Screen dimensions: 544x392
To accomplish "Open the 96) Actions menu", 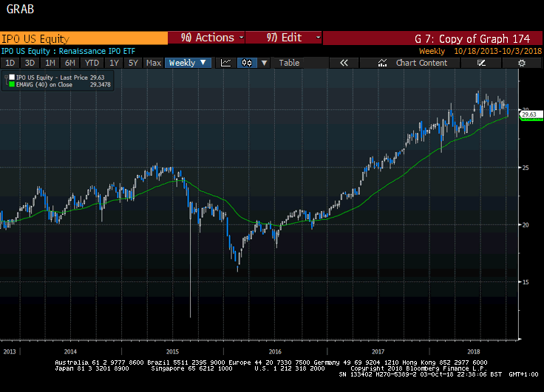I will (207, 38).
